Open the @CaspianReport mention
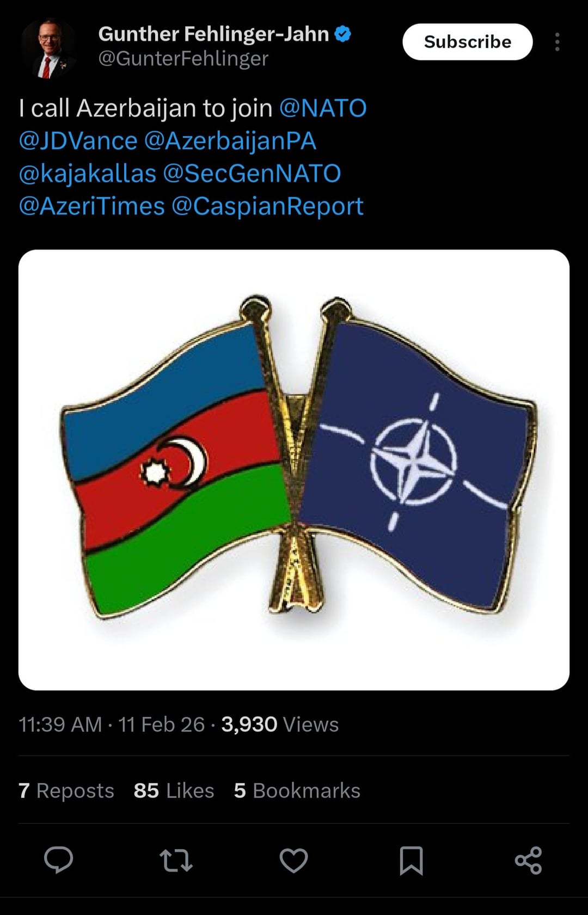The image size is (588, 915). [x=267, y=206]
